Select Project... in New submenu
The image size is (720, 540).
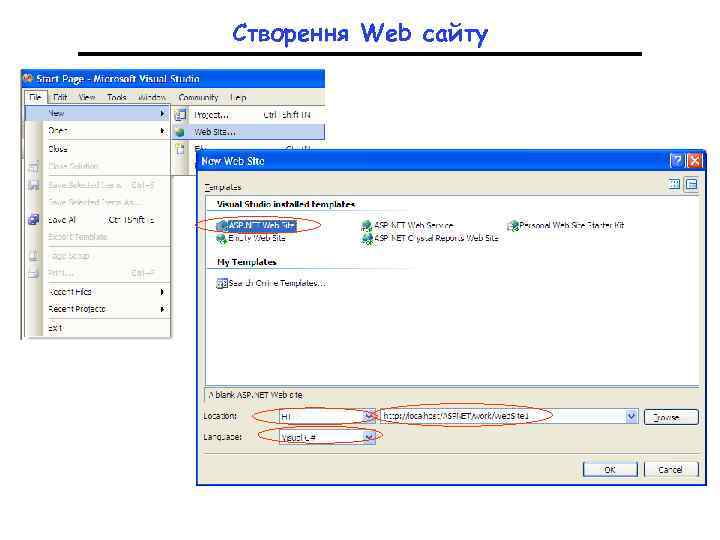248,115
